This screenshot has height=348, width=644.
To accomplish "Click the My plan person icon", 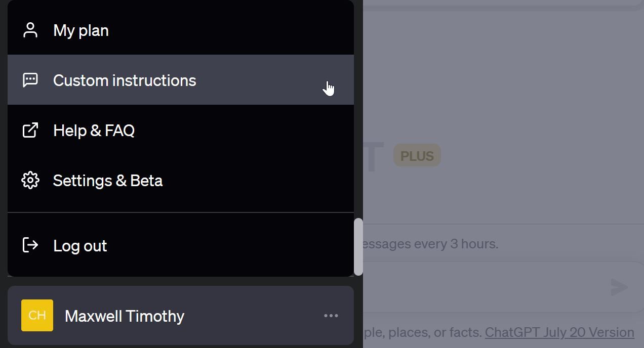I will (31, 30).
